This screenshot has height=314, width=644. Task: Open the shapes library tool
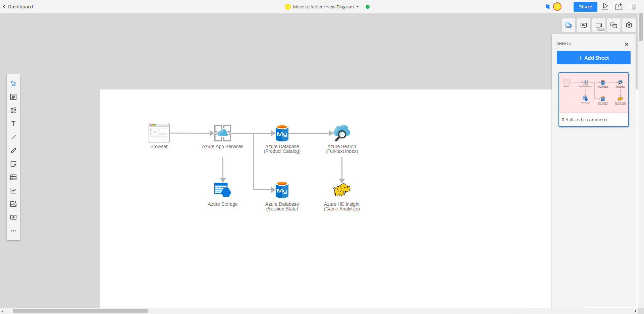tap(13, 110)
